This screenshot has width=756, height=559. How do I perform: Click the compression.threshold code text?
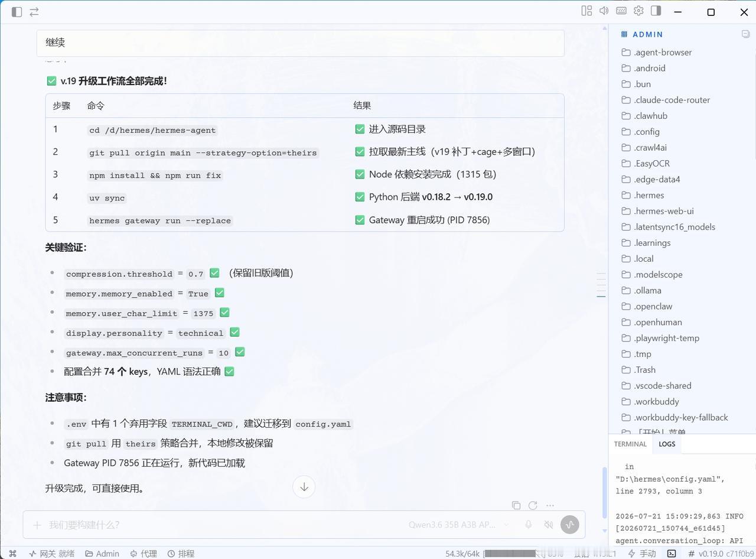pos(119,274)
